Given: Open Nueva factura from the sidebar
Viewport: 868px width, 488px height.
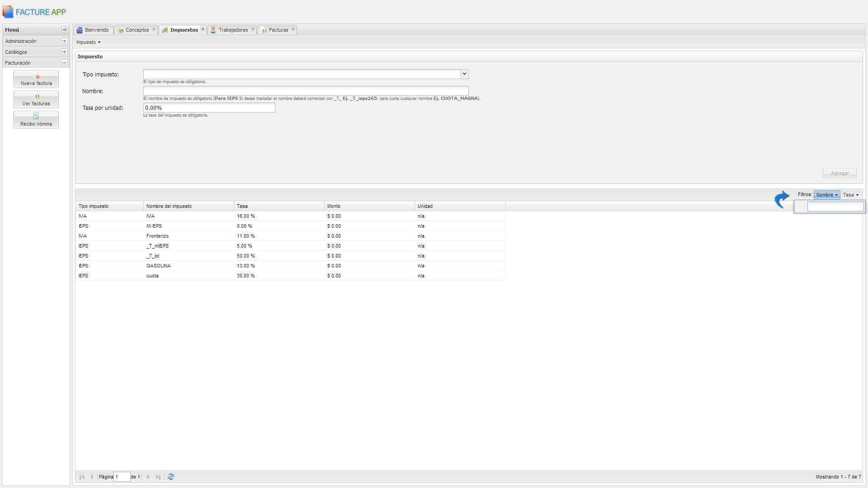Looking at the screenshot, I should click(36, 80).
